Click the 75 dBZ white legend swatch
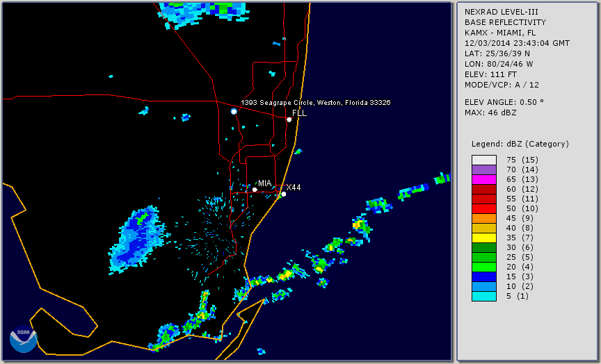Image resolution: width=601 pixels, height=364 pixels. pyautogui.click(x=483, y=160)
